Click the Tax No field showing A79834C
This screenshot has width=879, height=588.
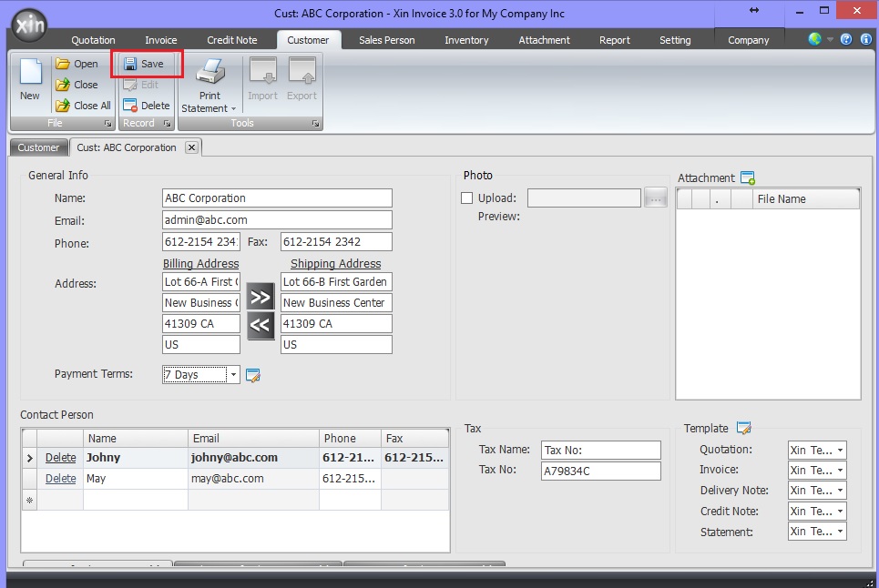(x=601, y=471)
